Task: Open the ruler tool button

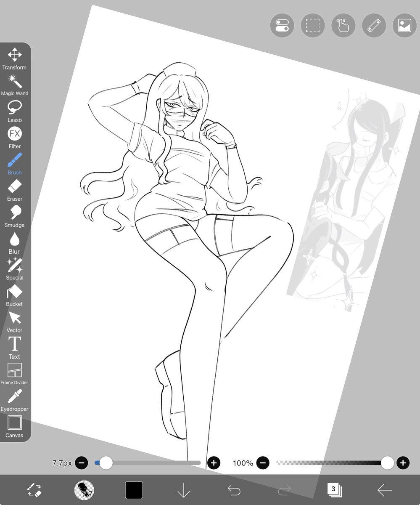Action: click(x=374, y=25)
